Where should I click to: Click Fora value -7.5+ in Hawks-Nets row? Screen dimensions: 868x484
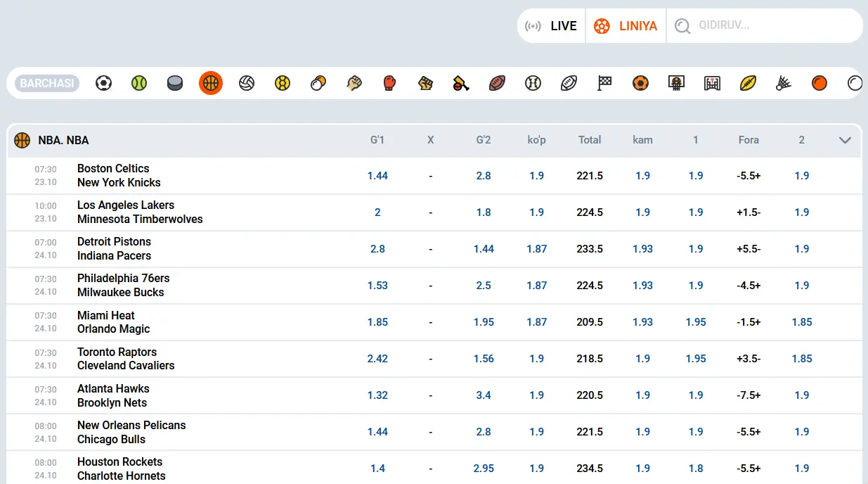pyautogui.click(x=749, y=395)
